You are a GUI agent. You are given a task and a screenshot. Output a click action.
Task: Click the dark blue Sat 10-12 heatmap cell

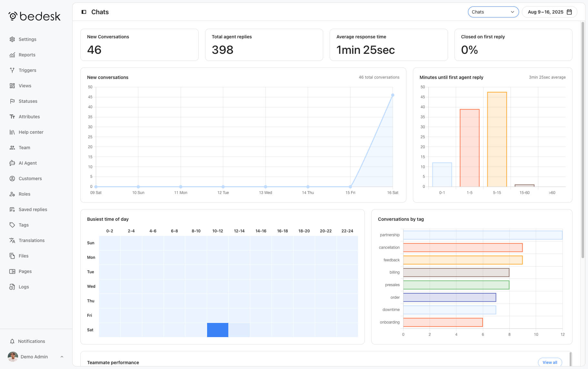[218, 330]
